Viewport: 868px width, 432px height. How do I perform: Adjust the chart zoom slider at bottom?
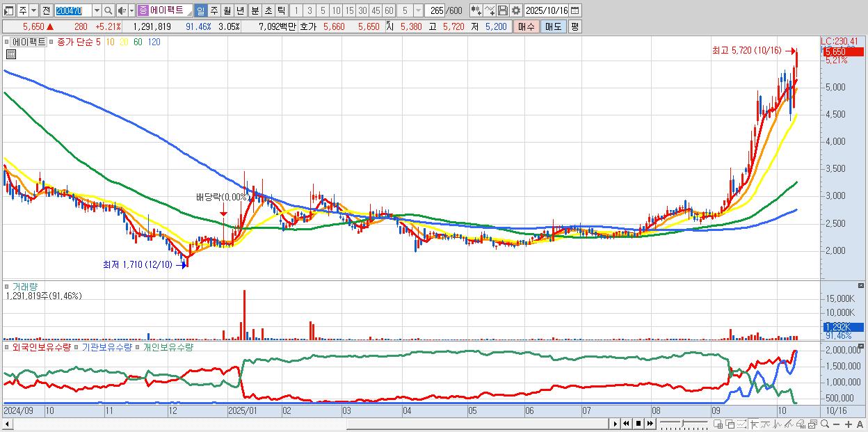pyautogui.click(x=682, y=422)
